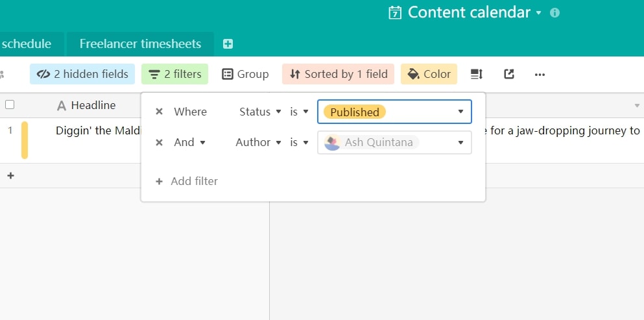Open Sorted by 1 field options

(338, 74)
